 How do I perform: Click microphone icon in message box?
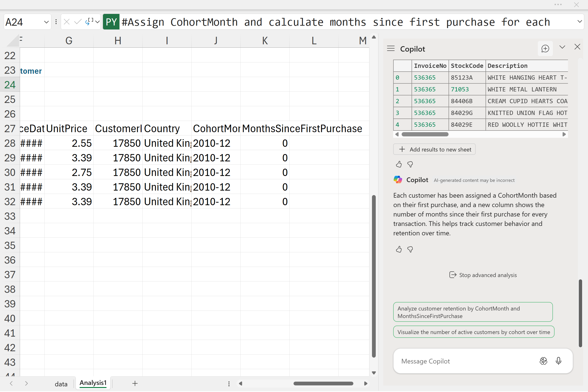tap(558, 361)
